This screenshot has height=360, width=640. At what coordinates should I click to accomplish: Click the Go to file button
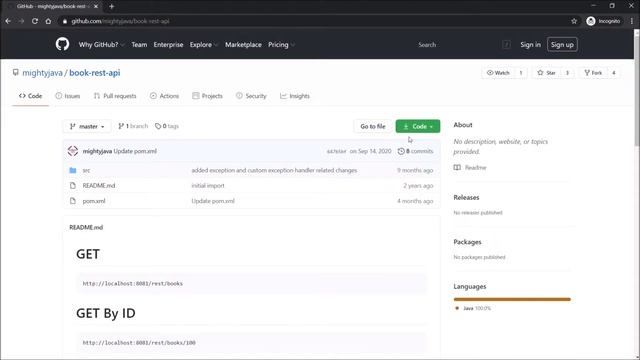373,126
